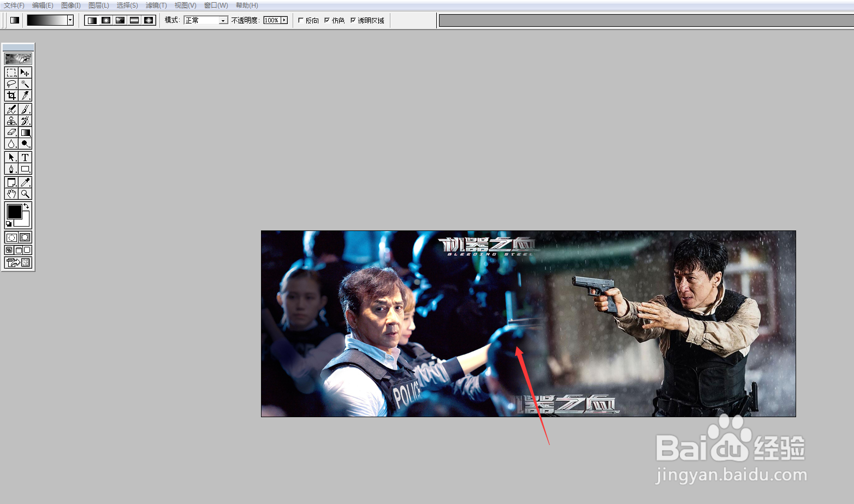Open the 图像(I) menu
This screenshot has height=504, width=854.
click(x=71, y=5)
